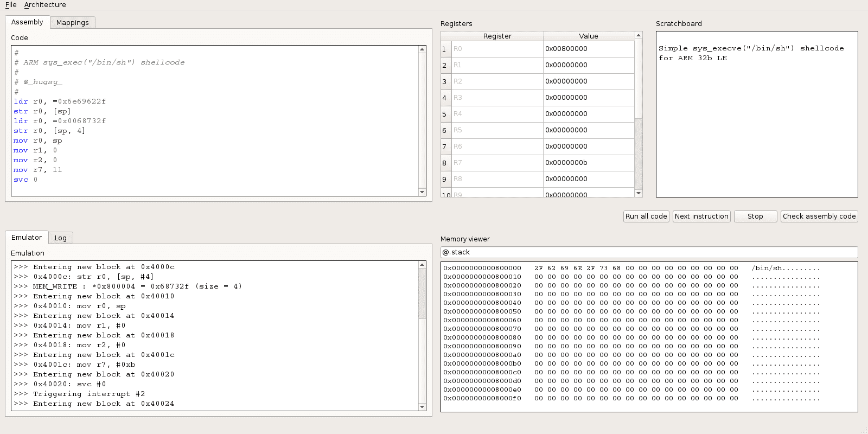This screenshot has width=868, height=434.
Task: Click the code editor down scroll arrow
Action: [x=422, y=192]
